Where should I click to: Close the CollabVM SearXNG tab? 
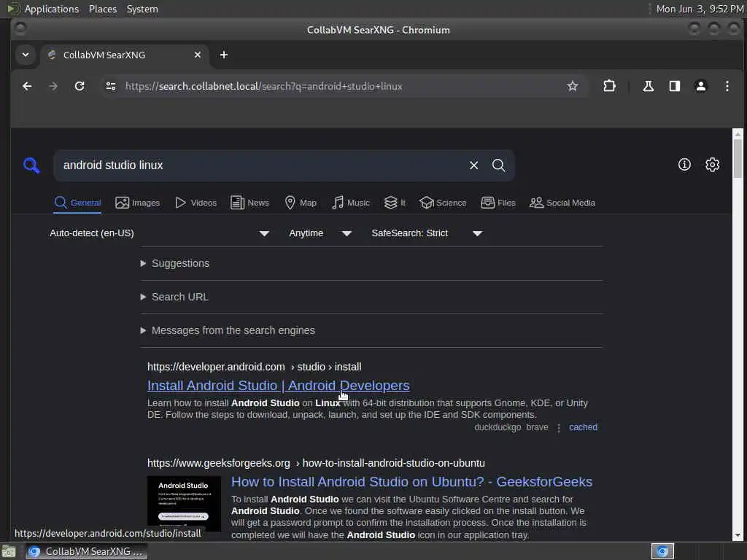point(198,55)
